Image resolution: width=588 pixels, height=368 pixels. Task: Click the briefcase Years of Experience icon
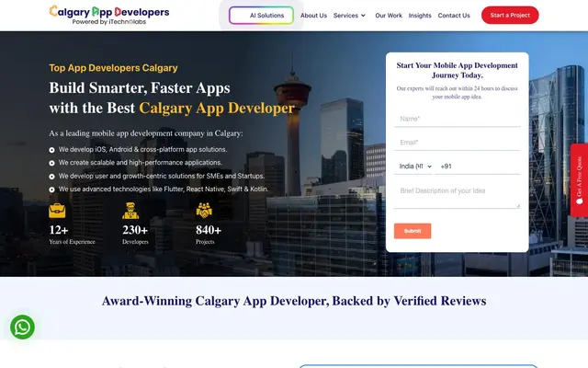57,211
